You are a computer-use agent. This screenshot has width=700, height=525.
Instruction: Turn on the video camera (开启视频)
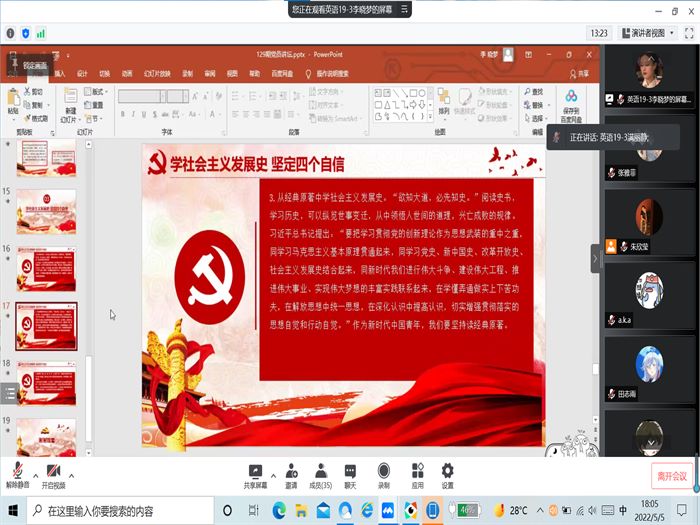53,475
